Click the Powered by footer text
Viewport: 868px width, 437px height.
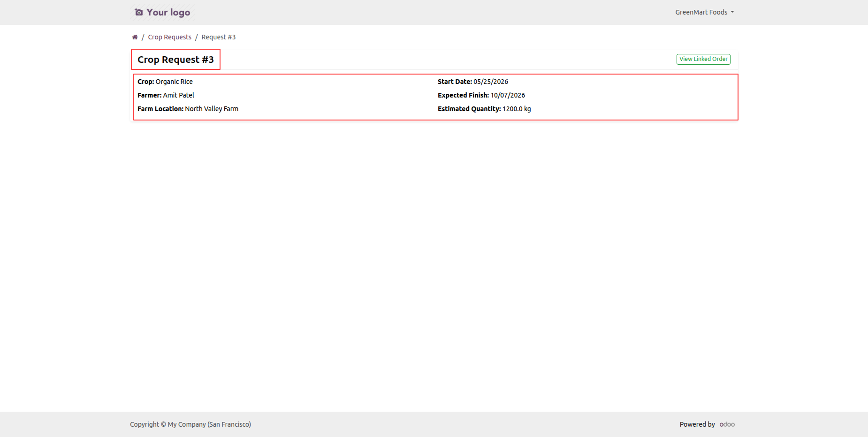click(697, 424)
